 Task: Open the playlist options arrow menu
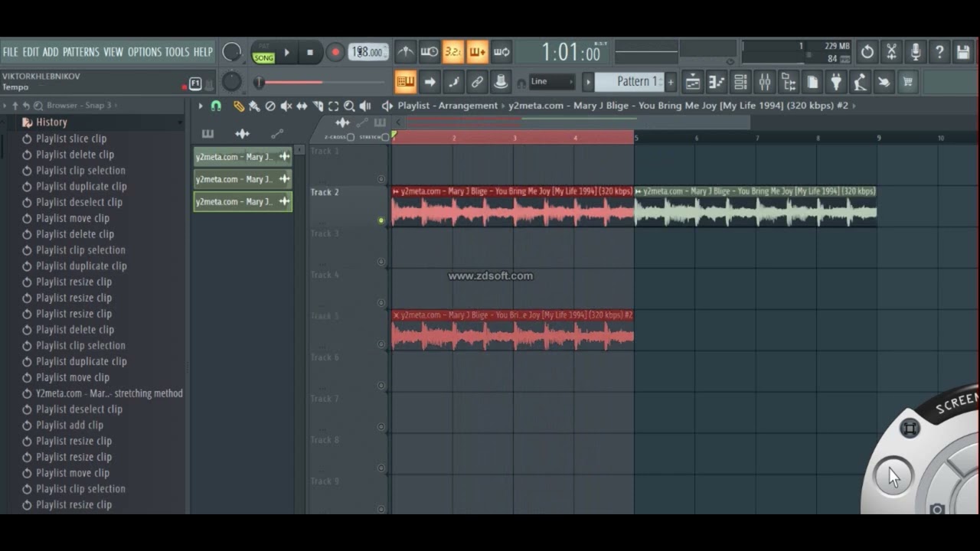click(x=201, y=106)
